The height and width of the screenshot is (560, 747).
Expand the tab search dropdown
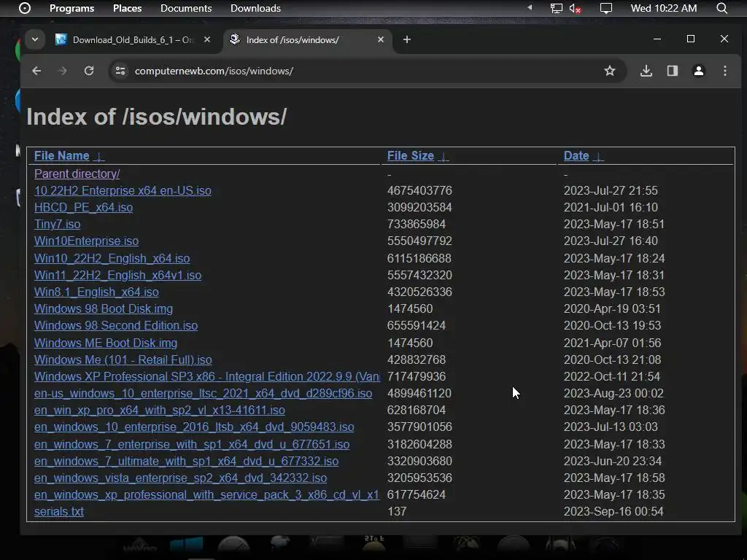pyautogui.click(x=35, y=39)
